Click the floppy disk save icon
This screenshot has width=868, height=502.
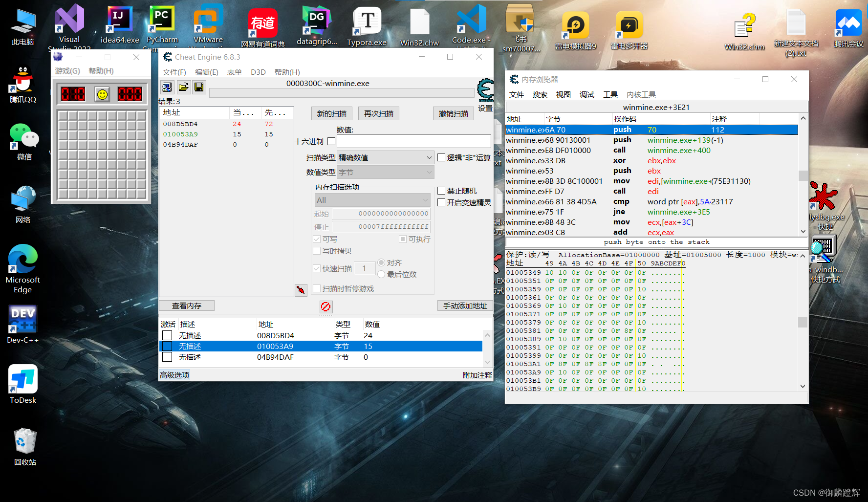coord(199,87)
